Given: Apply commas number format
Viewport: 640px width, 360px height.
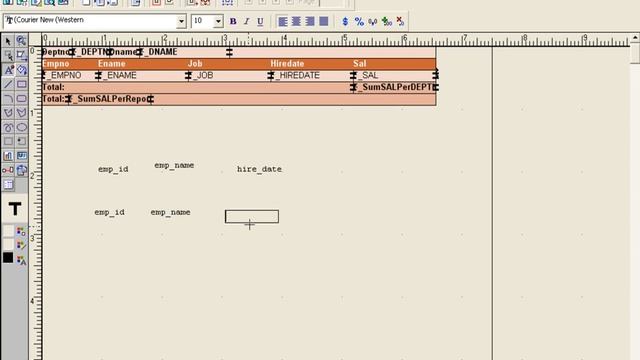Looking at the screenshot, I should click(x=373, y=21).
